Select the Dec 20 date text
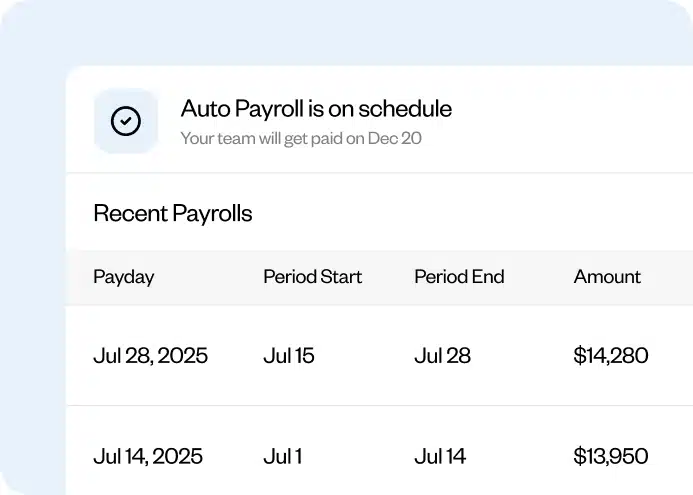This screenshot has width=693, height=495. pos(394,138)
